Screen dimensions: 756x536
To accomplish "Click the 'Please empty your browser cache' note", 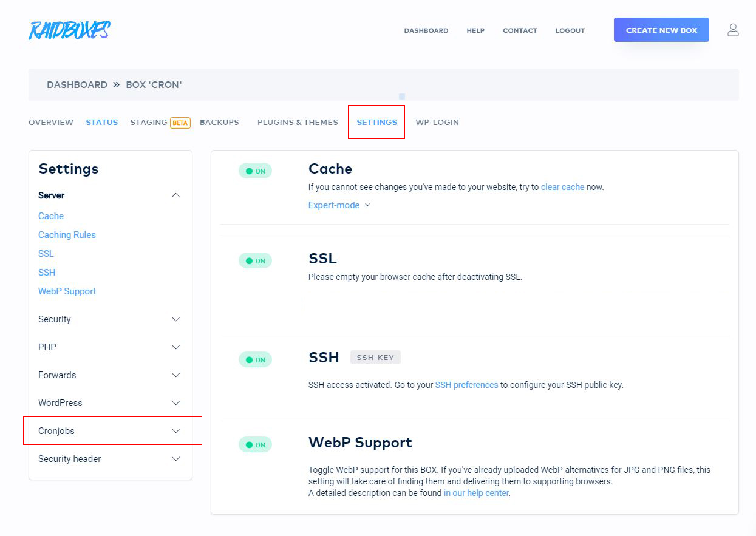I will [x=415, y=277].
